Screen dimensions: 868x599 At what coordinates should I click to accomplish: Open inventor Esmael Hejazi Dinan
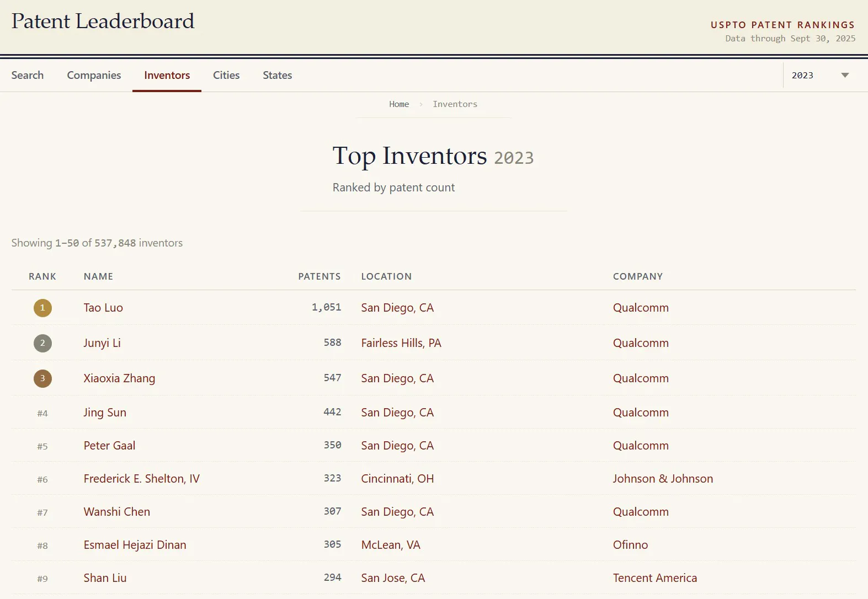pyautogui.click(x=135, y=545)
